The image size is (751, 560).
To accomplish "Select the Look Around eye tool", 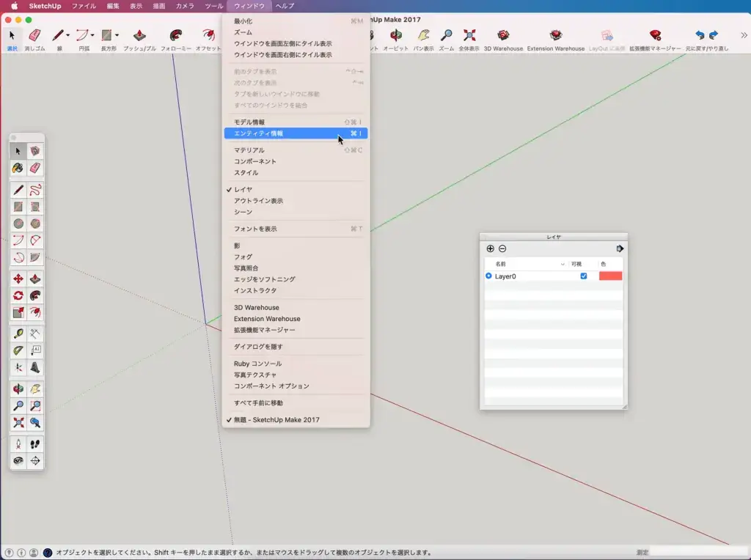I will click(18, 461).
